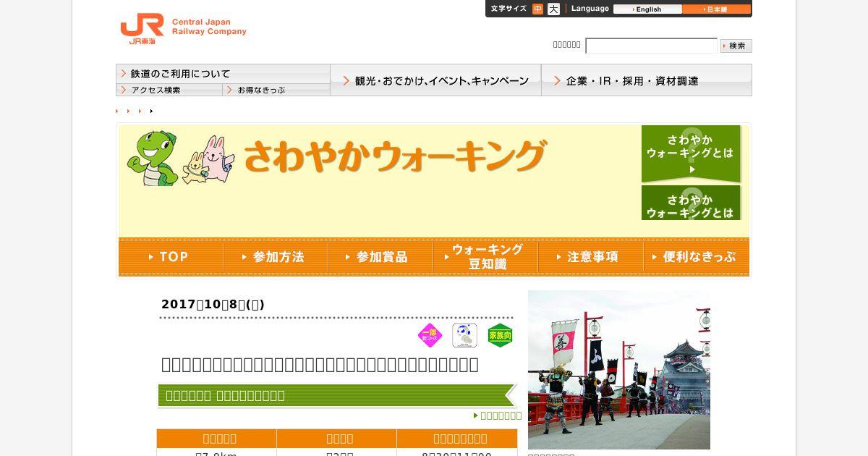Viewport: 868px width, 456px height.
Task: Focus the site search input field
Action: click(x=651, y=46)
